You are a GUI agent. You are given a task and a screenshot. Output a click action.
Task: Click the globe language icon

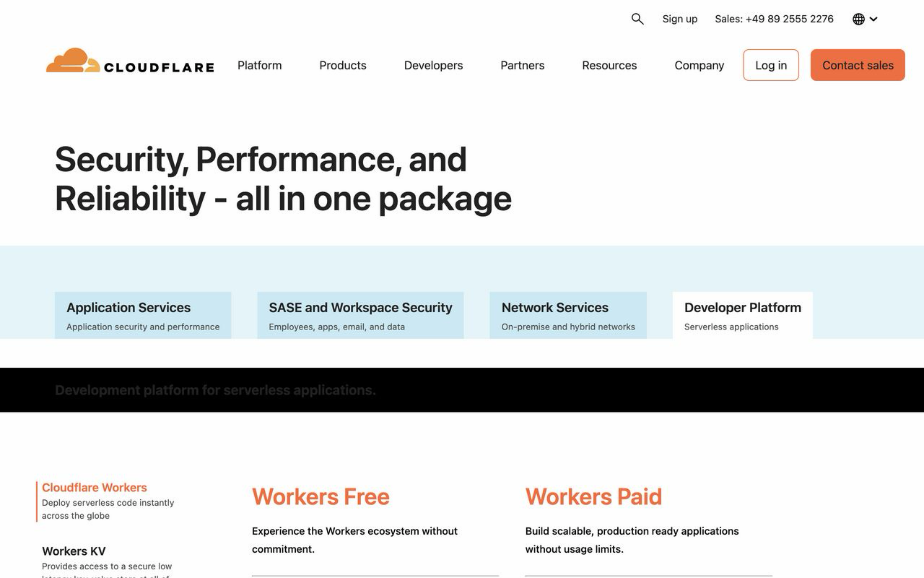click(858, 19)
